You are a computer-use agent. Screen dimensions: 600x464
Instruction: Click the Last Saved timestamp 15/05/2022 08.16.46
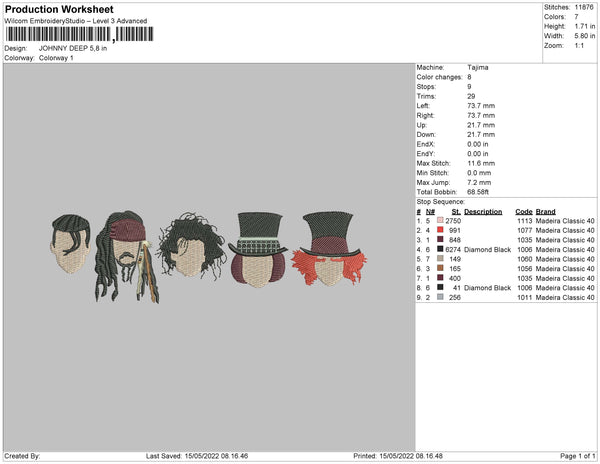pos(217,456)
